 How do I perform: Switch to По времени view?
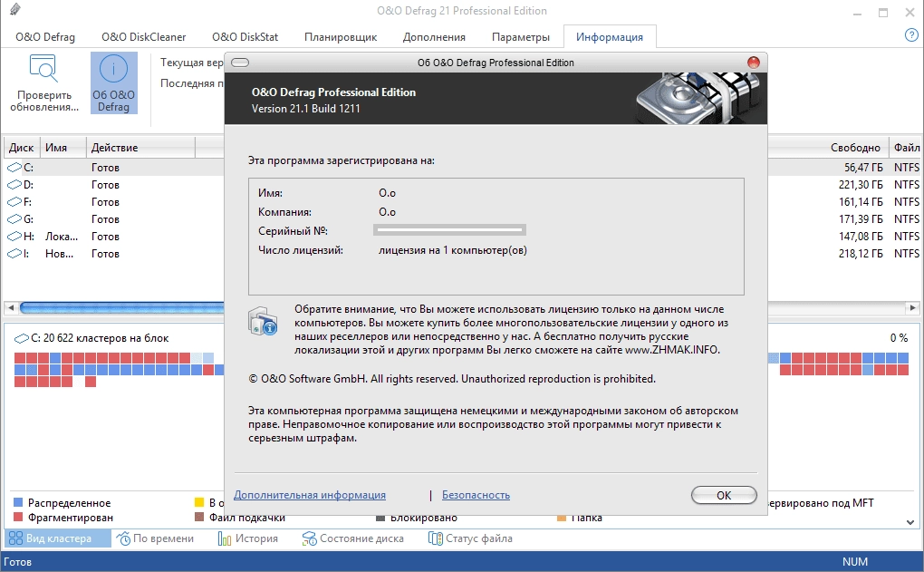pyautogui.click(x=155, y=538)
